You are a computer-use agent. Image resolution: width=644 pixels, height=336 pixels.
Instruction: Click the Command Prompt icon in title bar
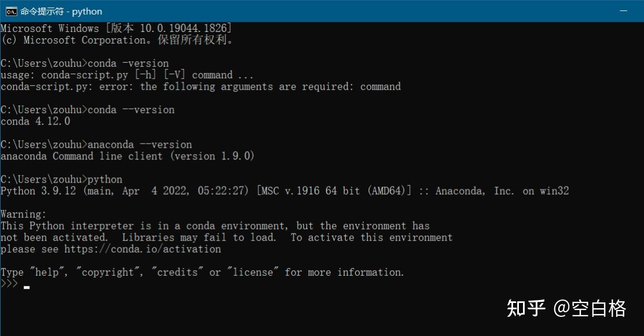tap(11, 11)
